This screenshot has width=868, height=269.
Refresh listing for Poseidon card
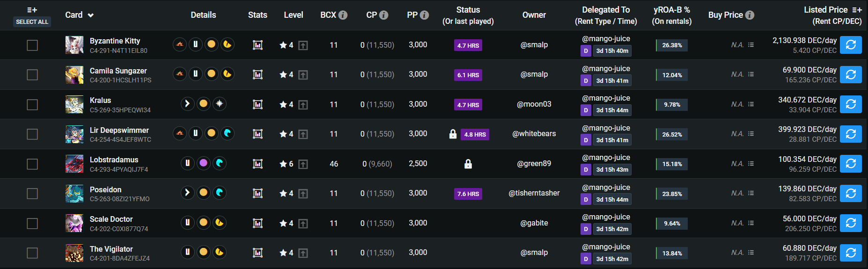pyautogui.click(x=851, y=193)
